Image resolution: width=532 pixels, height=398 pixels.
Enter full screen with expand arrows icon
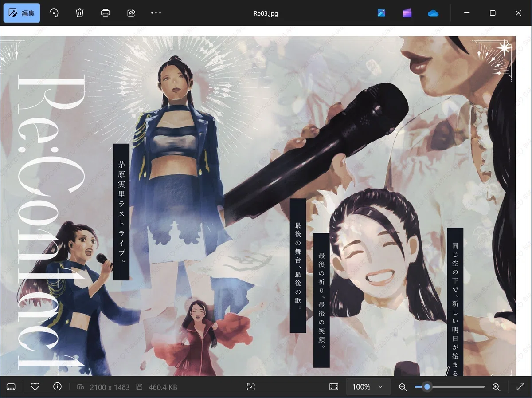[521, 387]
